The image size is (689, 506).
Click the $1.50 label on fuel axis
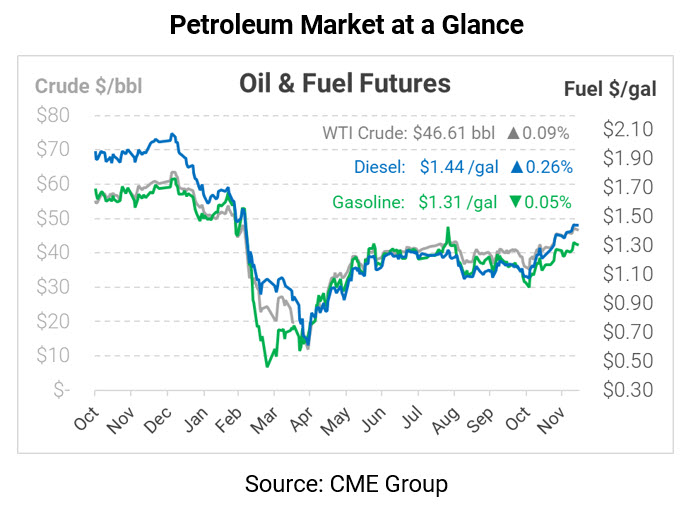[628, 216]
